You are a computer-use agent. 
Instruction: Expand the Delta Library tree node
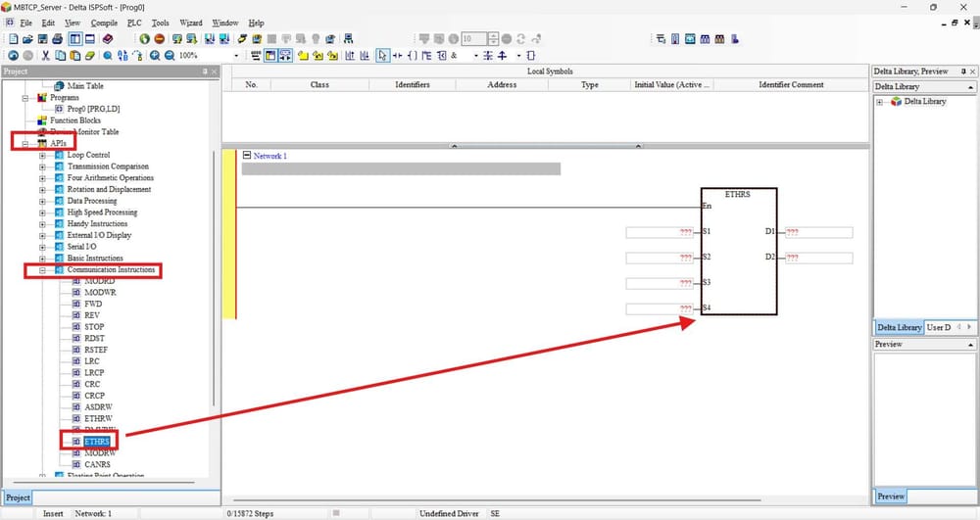click(879, 102)
